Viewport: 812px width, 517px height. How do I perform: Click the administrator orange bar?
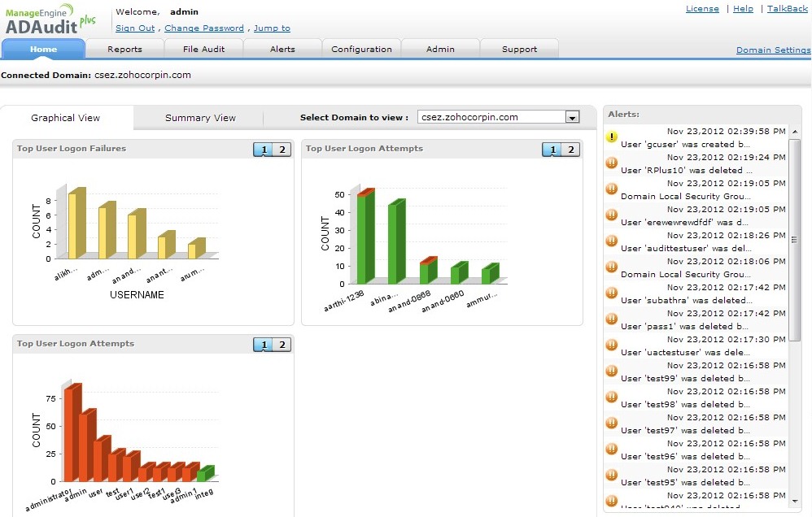pos(72,433)
